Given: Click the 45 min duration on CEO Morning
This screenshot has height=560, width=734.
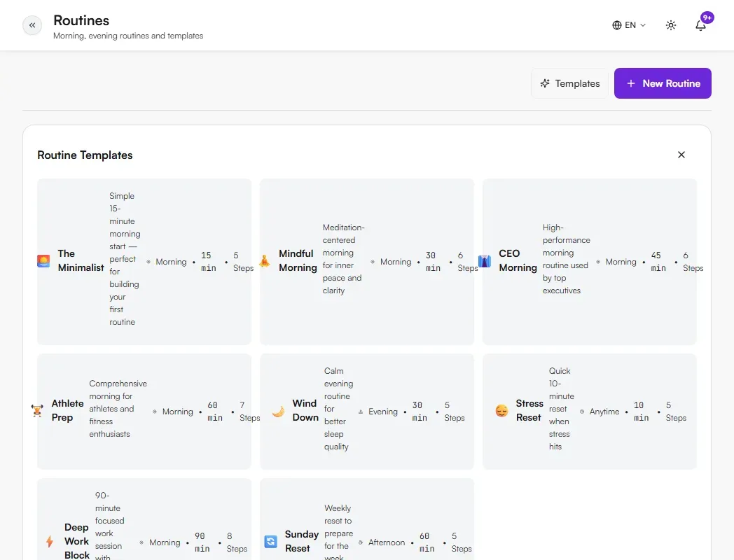Looking at the screenshot, I should [x=658, y=262].
